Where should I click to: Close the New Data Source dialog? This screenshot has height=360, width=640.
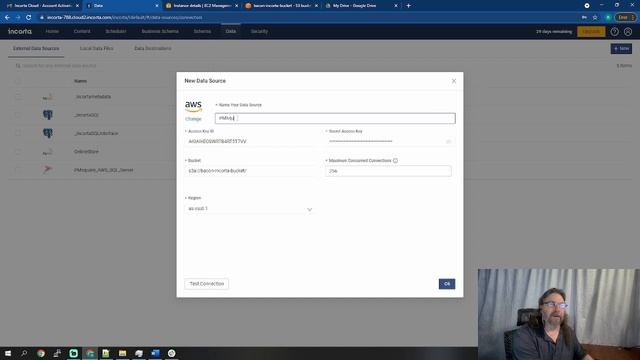point(454,81)
